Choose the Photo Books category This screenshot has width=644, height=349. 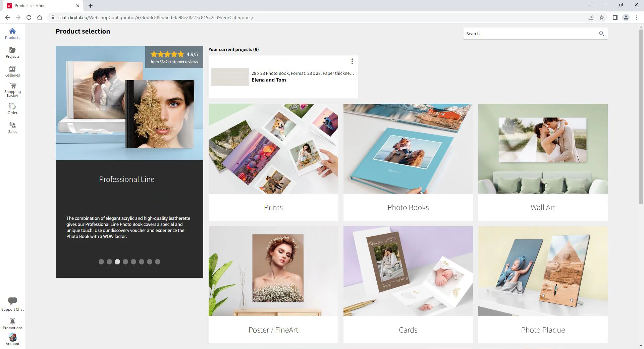coord(408,162)
